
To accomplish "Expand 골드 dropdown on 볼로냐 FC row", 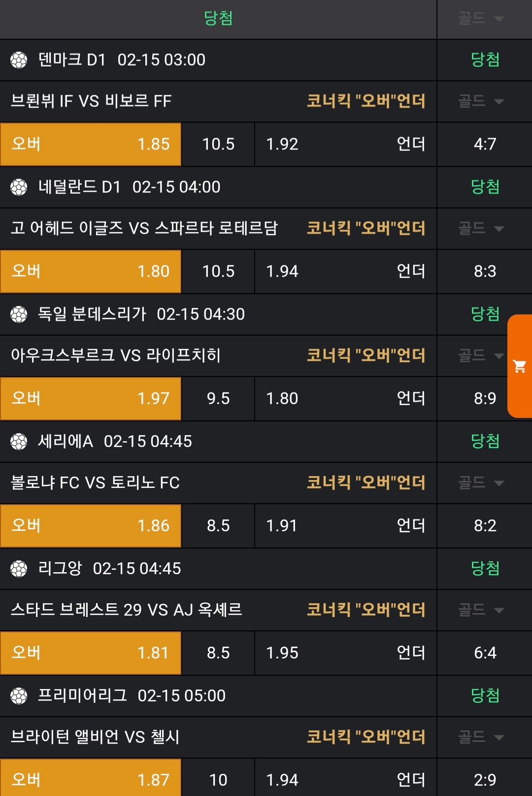I will [x=481, y=483].
